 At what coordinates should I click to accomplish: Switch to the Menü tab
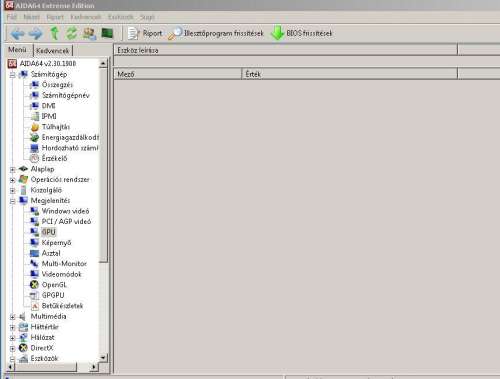click(x=17, y=50)
